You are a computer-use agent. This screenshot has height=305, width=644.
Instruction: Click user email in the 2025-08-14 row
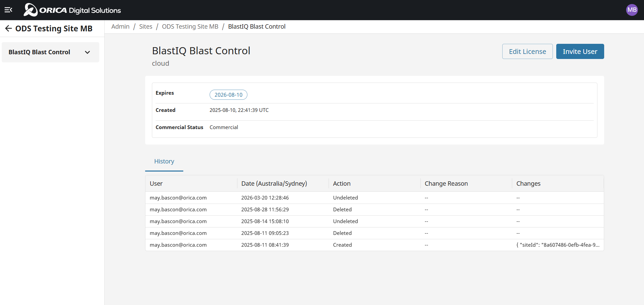pyautogui.click(x=178, y=221)
